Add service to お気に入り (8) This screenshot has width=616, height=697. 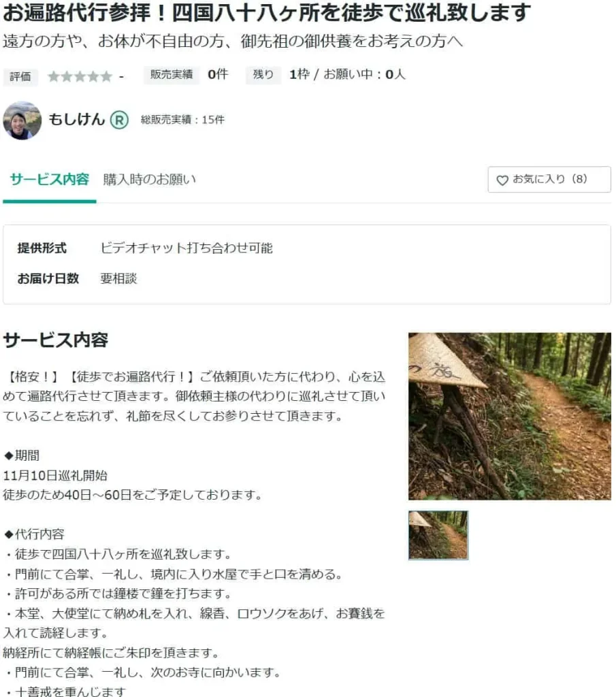[549, 179]
